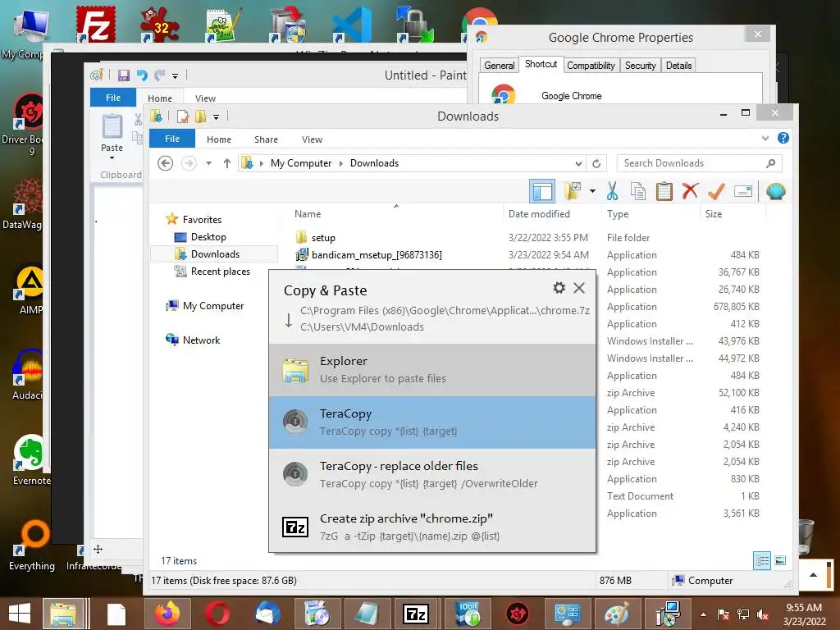Open the Windows Start button

(x=20, y=614)
